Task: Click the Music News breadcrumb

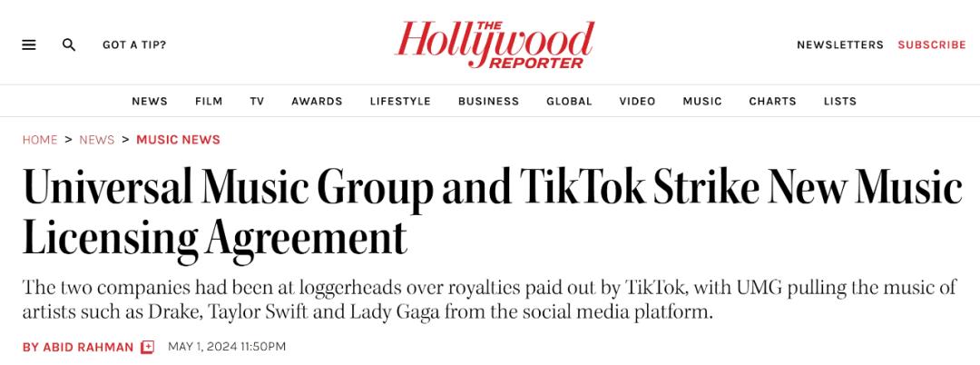Action: click(x=178, y=140)
